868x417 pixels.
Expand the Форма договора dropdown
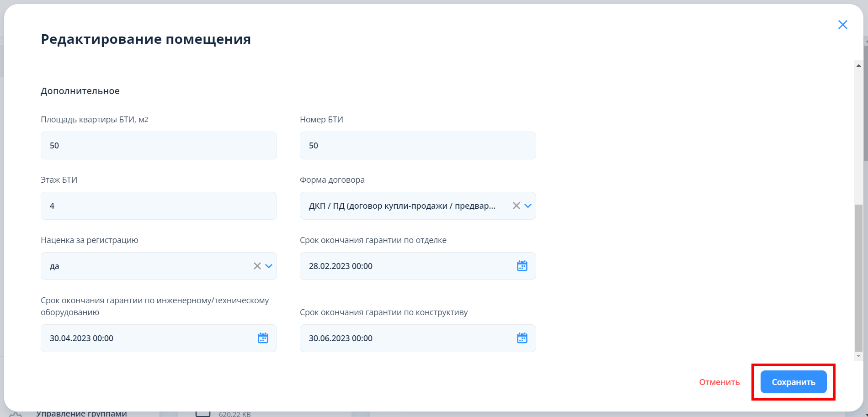point(528,206)
